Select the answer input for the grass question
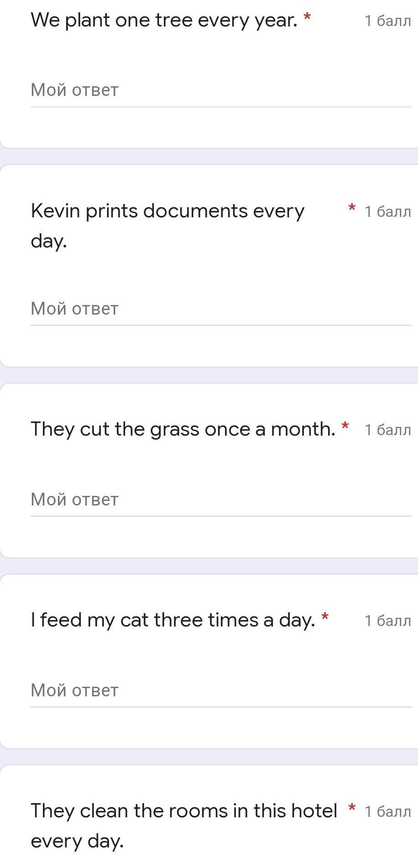This screenshot has width=418, height=868. pos(221,500)
